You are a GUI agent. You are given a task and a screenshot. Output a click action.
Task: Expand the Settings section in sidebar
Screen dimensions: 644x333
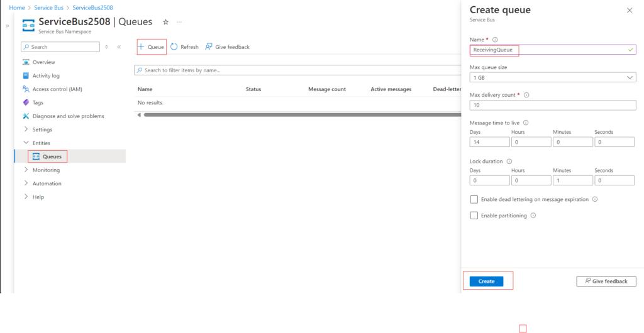pyautogui.click(x=26, y=129)
